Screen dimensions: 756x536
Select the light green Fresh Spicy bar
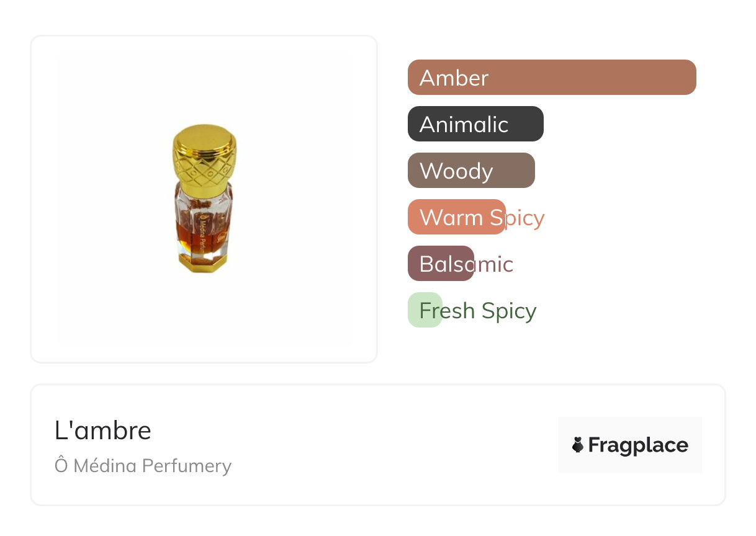click(x=425, y=310)
